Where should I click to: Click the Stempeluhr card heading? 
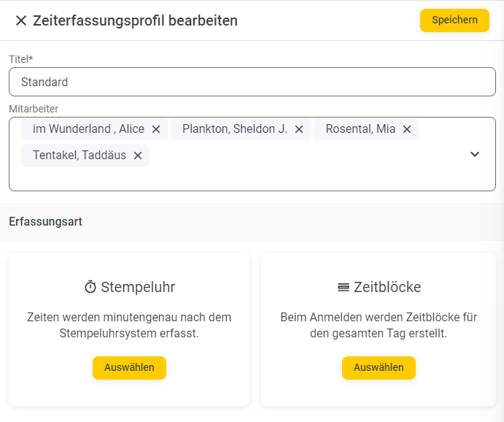138,287
